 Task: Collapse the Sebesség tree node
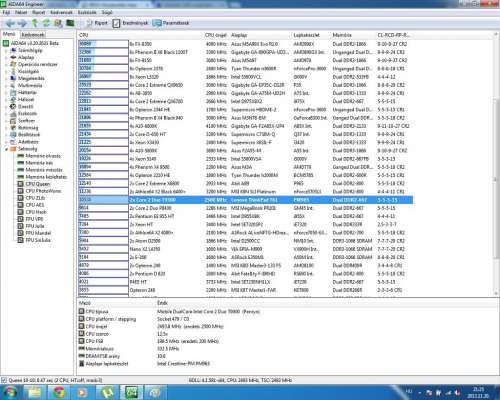tap(6, 149)
